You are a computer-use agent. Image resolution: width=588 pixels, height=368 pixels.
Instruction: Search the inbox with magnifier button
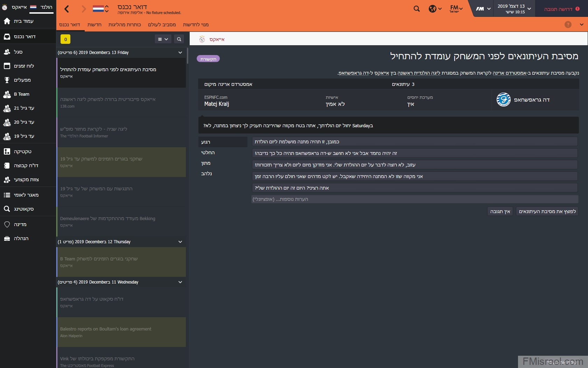click(179, 39)
